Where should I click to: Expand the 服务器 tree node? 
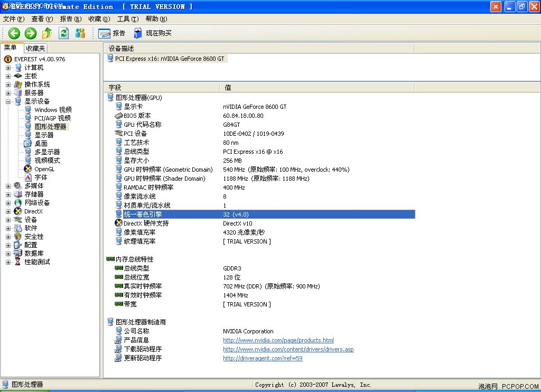pos(8,93)
